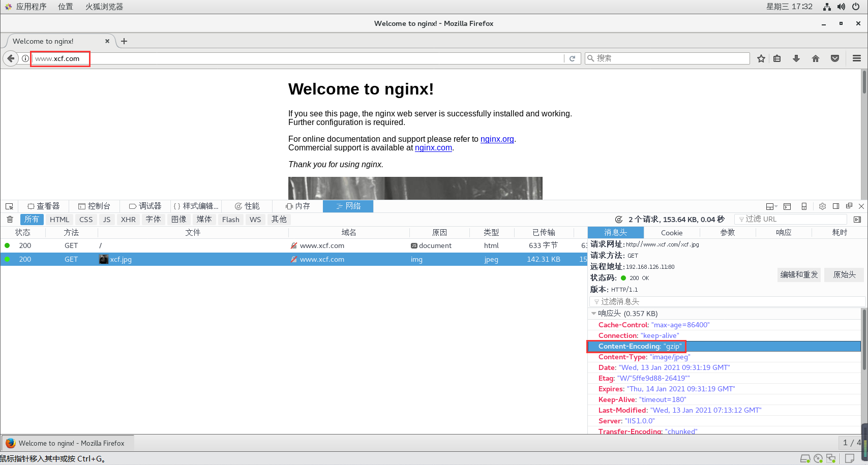This screenshot has width=868, height=465.
Task: Toggle the JS request filter
Action: (x=107, y=220)
